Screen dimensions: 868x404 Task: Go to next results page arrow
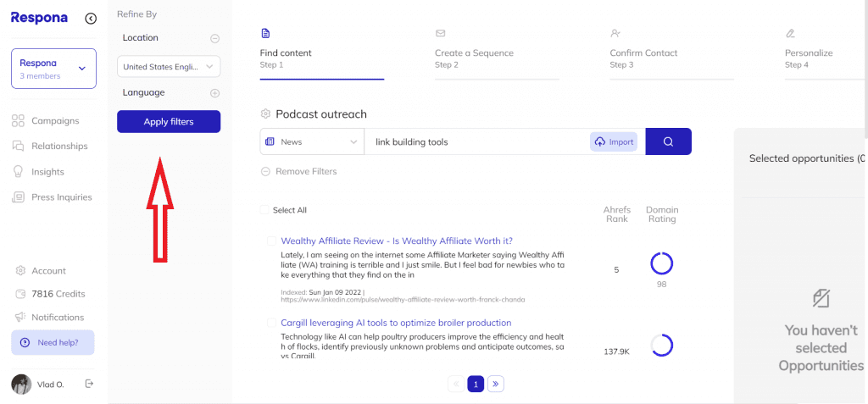point(496,384)
